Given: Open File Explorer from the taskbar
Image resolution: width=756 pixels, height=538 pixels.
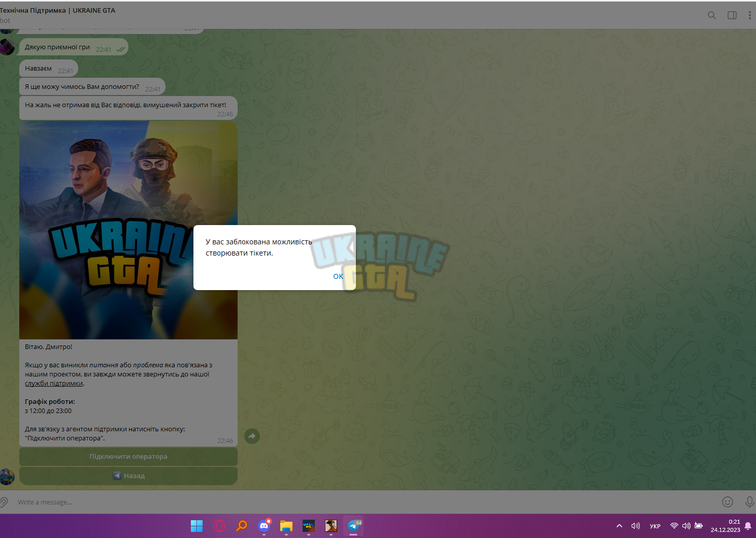Looking at the screenshot, I should (286, 526).
